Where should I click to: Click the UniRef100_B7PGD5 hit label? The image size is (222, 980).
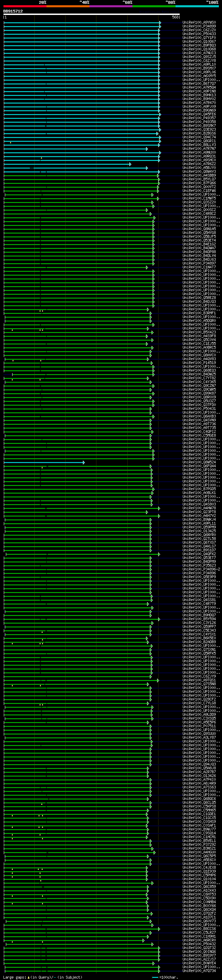(199, 489)
